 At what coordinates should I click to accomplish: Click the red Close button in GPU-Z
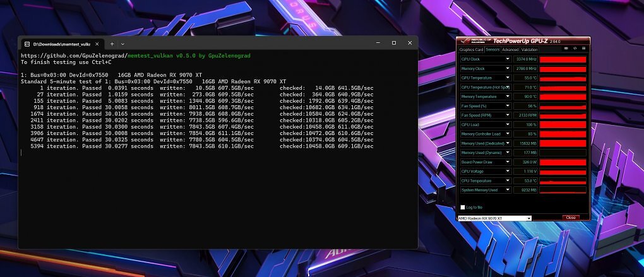[571, 218]
